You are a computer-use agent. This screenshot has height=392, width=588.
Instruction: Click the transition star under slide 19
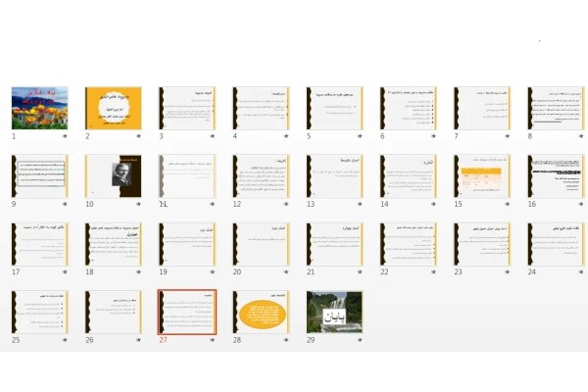pos(213,272)
